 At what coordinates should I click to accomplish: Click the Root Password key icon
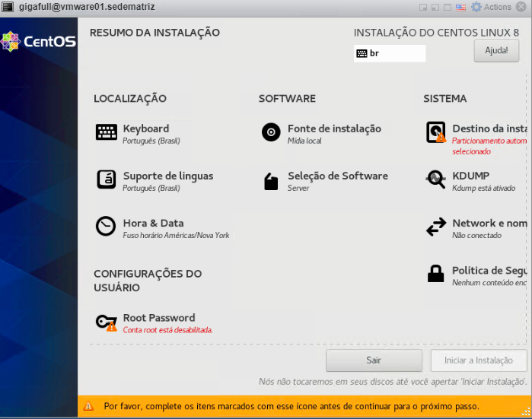pos(107,322)
